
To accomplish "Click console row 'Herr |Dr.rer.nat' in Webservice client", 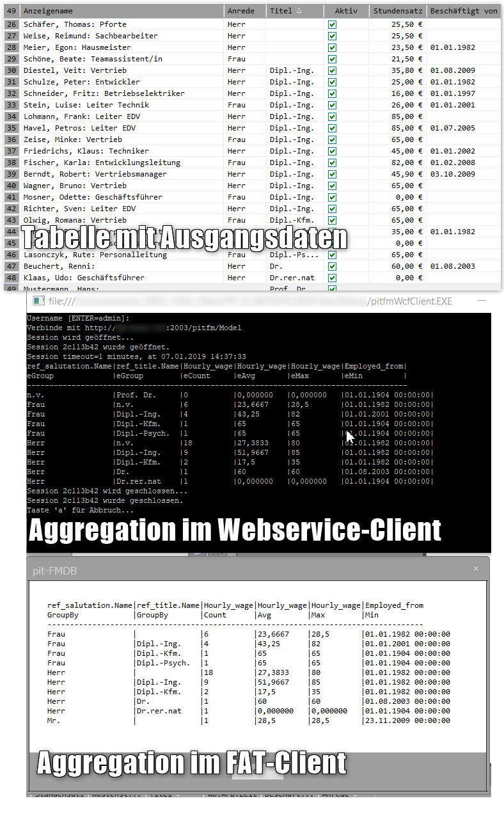I will pyautogui.click(x=230, y=481).
